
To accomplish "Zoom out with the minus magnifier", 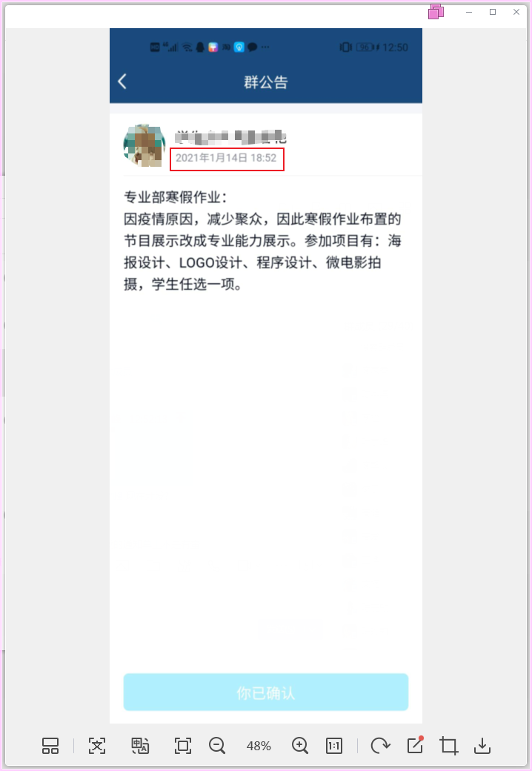I will click(216, 746).
